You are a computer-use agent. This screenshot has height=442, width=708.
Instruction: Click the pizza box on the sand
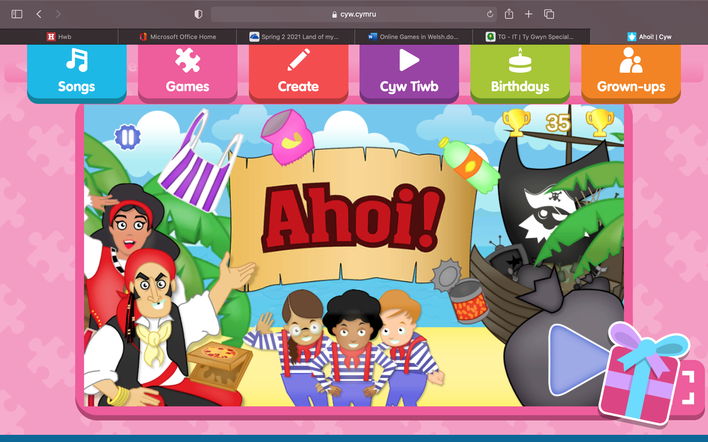(x=219, y=366)
